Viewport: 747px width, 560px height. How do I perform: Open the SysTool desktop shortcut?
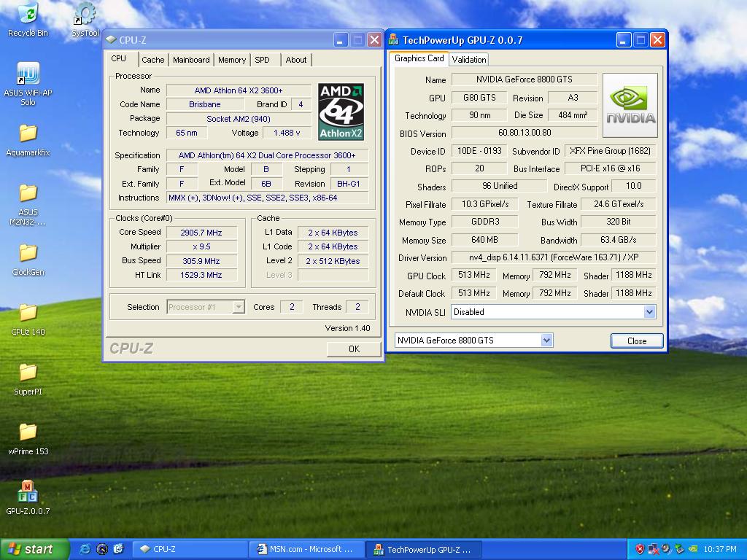85,19
